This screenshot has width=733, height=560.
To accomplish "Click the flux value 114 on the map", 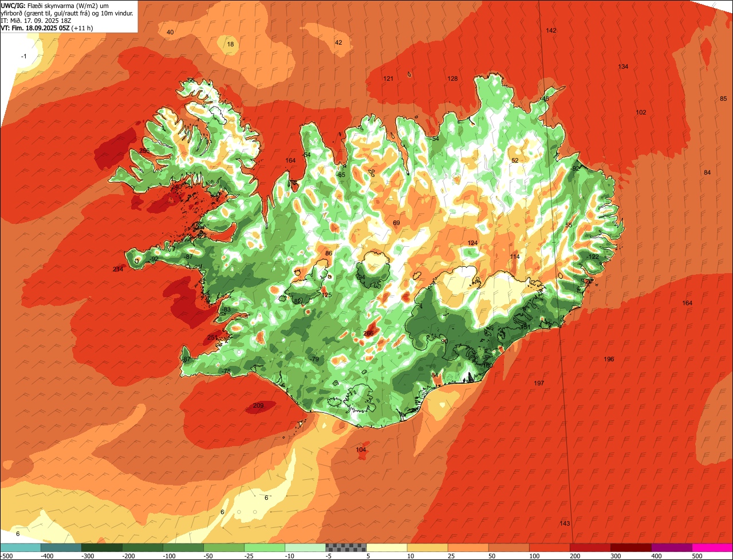I will point(515,257).
